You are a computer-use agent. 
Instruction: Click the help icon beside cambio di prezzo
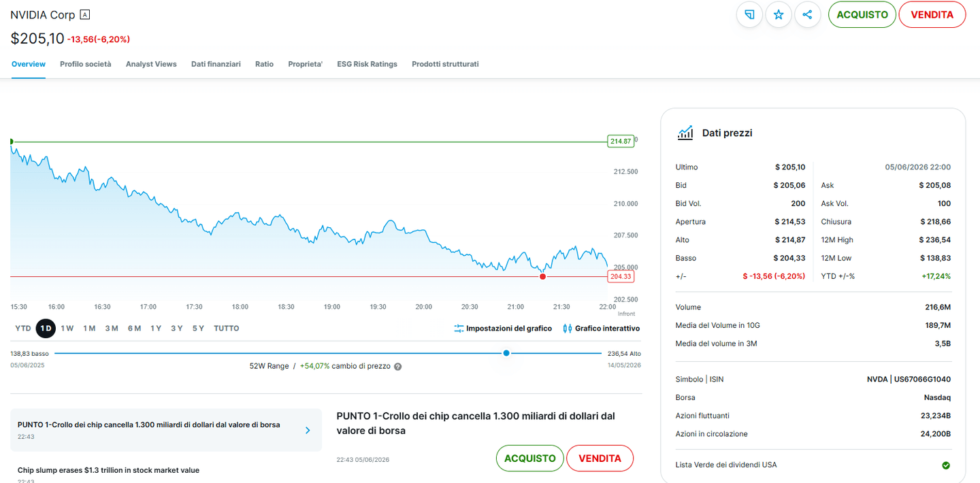pos(397,366)
